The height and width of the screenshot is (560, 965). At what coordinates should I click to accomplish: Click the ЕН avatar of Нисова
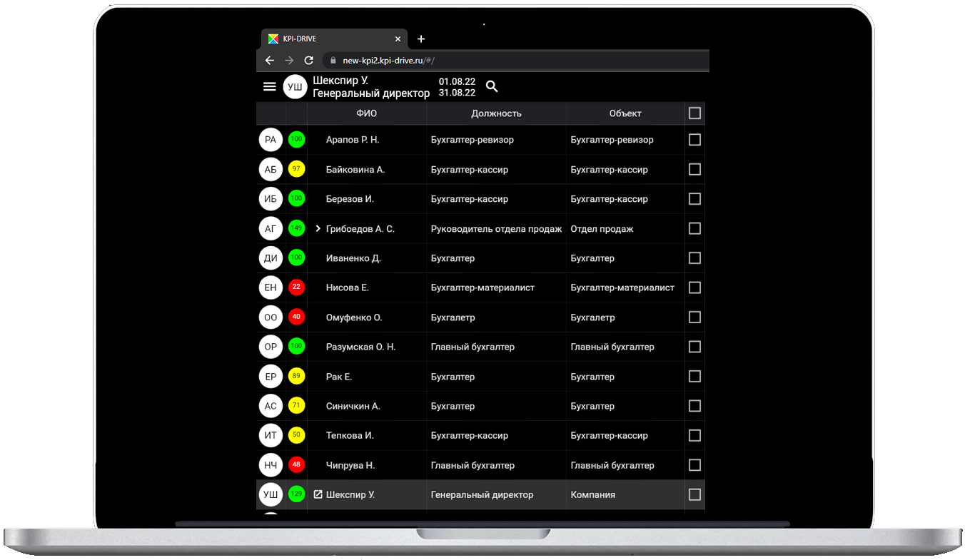click(x=271, y=287)
